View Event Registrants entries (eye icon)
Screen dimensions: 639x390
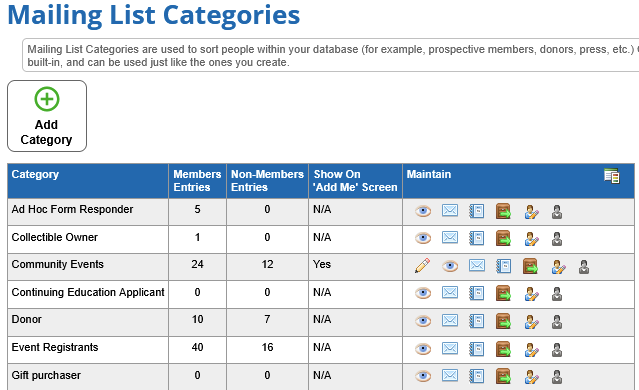click(x=423, y=349)
